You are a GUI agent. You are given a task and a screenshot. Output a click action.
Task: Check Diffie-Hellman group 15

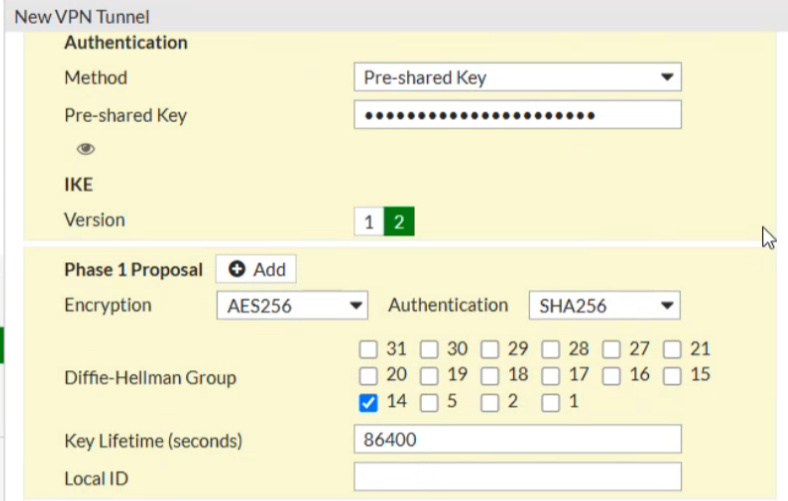pos(672,376)
